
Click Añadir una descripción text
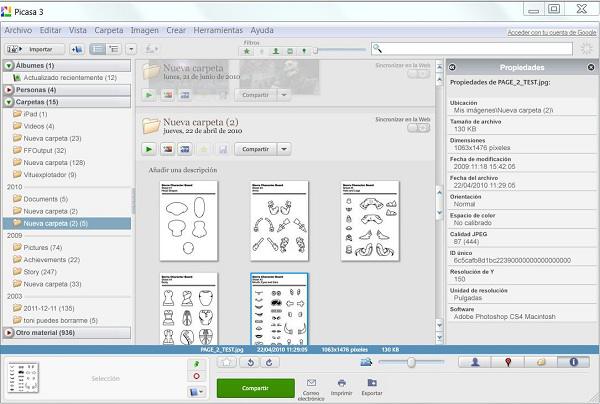pyautogui.click(x=183, y=170)
